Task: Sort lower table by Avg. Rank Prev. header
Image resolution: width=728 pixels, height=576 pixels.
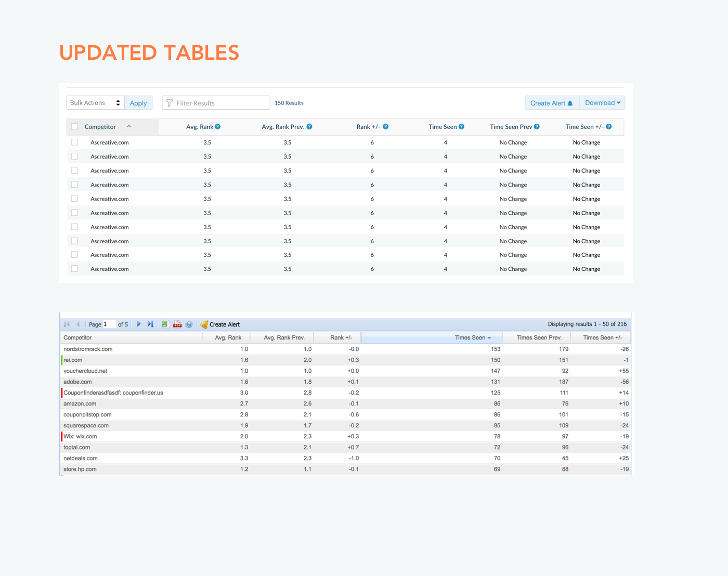Action: click(282, 337)
